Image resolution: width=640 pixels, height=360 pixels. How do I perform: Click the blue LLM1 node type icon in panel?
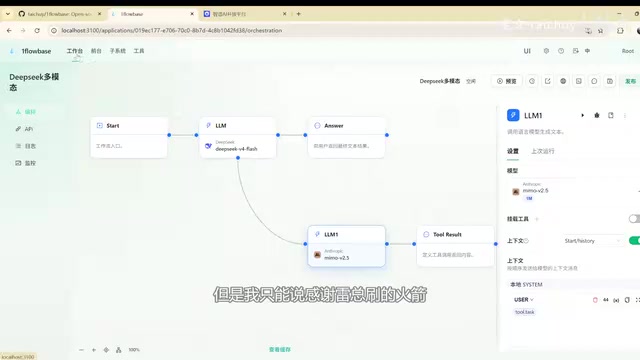(513, 115)
